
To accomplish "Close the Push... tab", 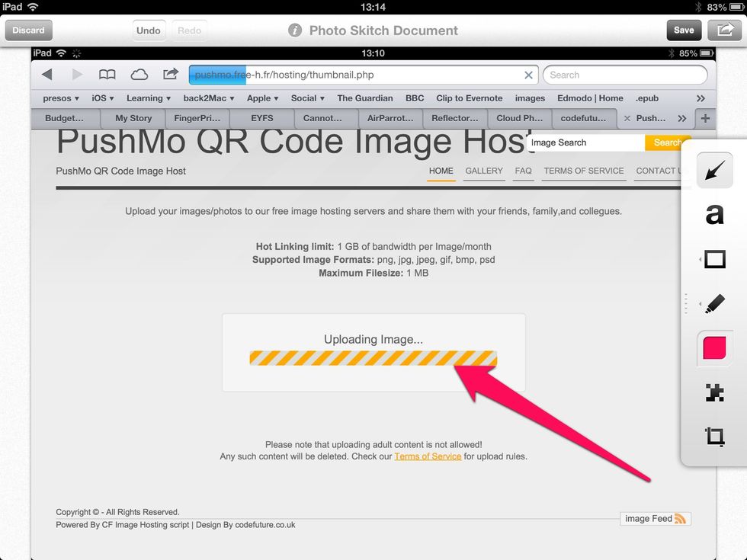I will [x=627, y=119].
